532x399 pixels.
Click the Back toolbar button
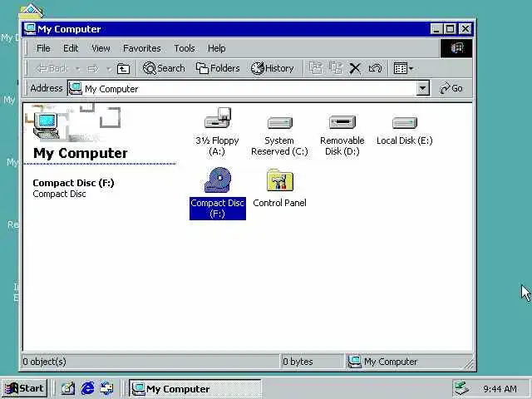pos(52,68)
